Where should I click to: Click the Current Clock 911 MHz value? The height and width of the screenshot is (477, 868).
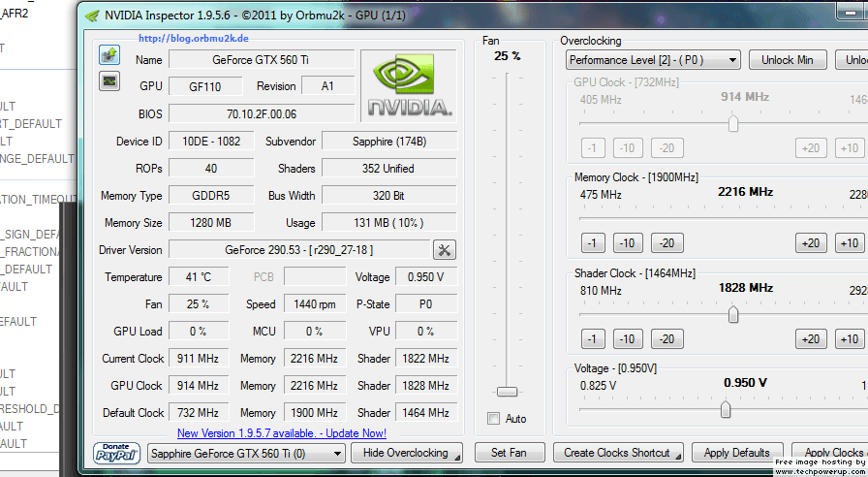(199, 359)
